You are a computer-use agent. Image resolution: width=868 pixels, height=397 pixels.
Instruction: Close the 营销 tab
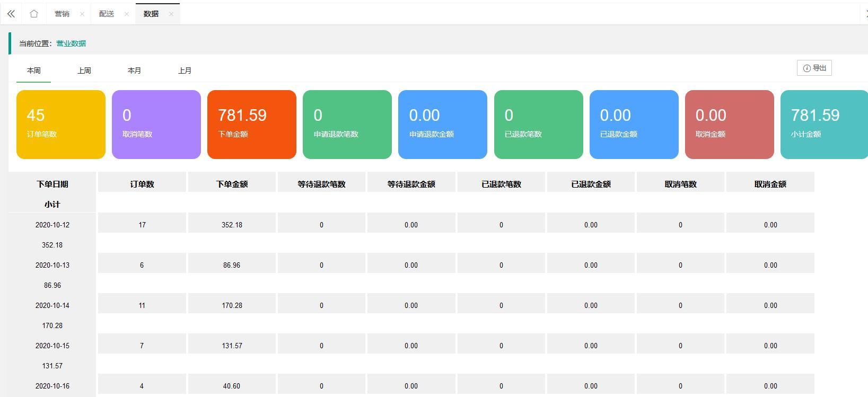[82, 14]
